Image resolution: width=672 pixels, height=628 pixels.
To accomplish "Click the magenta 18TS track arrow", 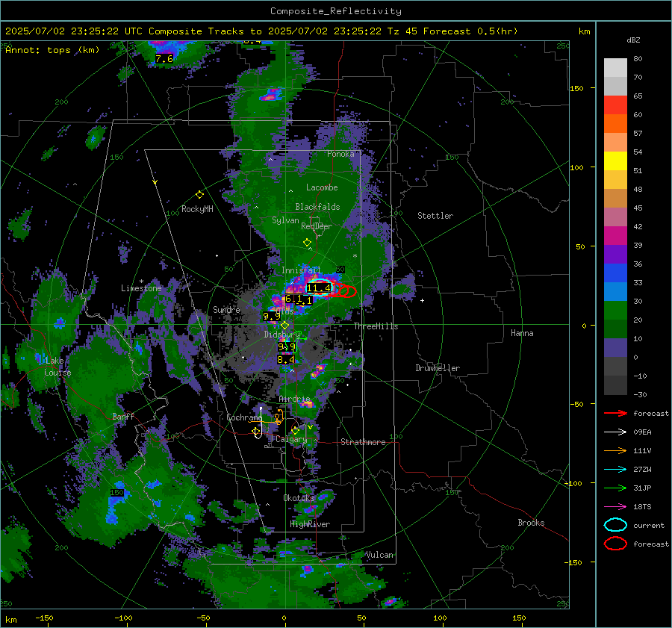I will click(x=615, y=507).
